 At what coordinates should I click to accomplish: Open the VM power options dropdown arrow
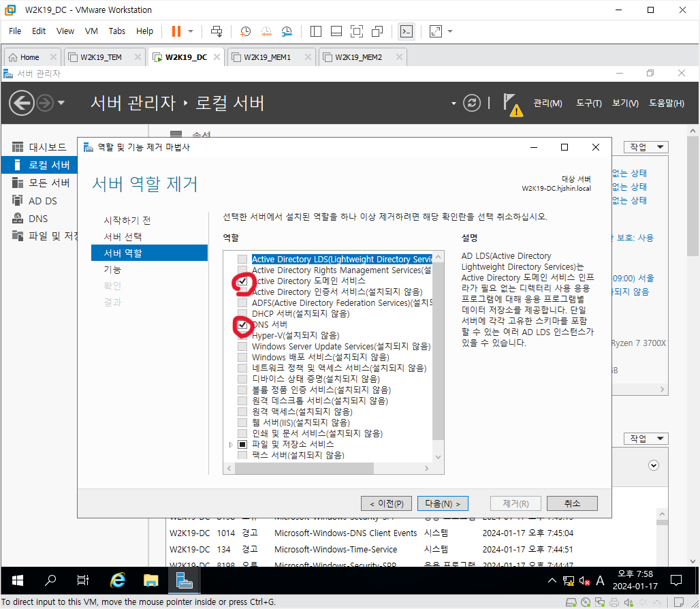pyautogui.click(x=191, y=31)
